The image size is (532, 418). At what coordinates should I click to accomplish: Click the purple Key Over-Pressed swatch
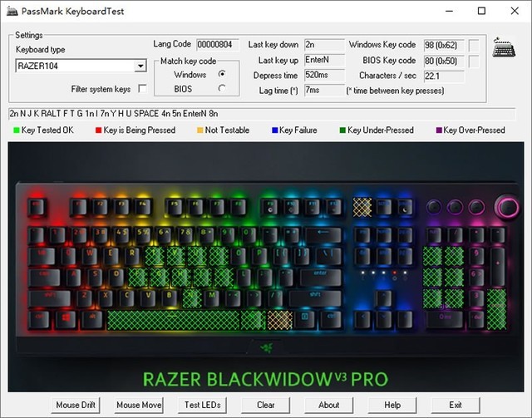[439, 130]
